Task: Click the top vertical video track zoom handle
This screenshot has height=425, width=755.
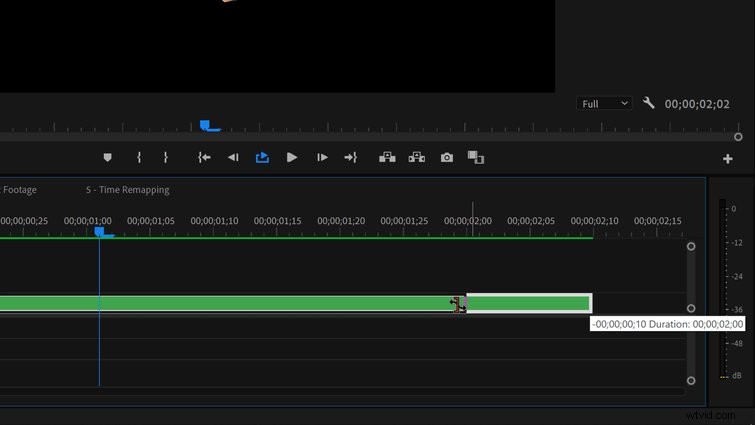Action: (691, 246)
